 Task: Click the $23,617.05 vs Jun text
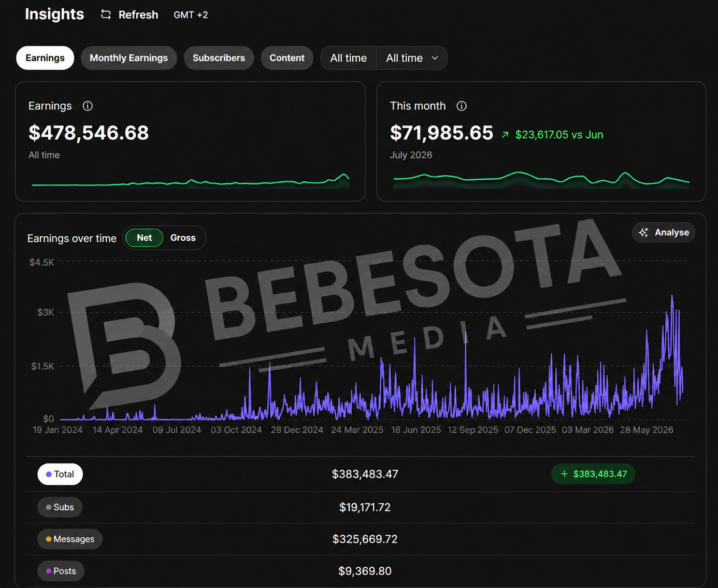coord(559,135)
